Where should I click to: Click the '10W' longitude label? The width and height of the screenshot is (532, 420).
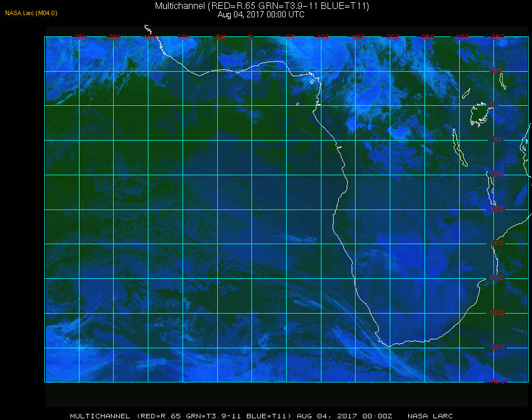click(x=184, y=37)
